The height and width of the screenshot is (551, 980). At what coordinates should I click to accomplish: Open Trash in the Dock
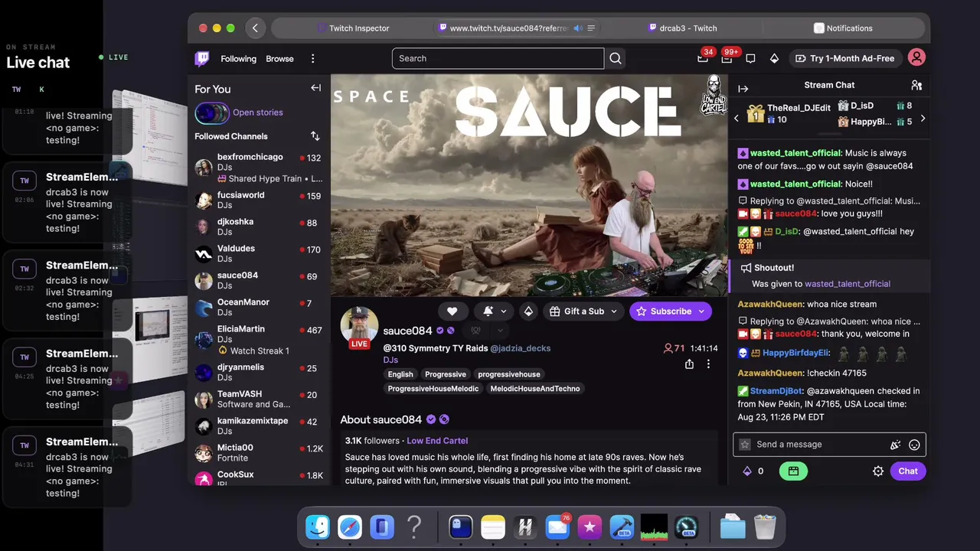[765, 527]
